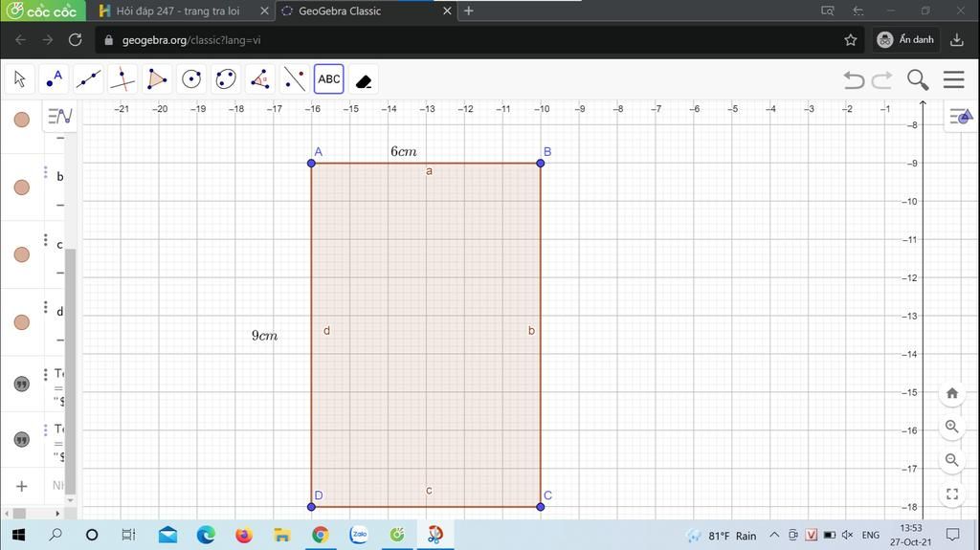Open the GeoGebra hamburger menu
The height and width of the screenshot is (550, 980).
(954, 79)
